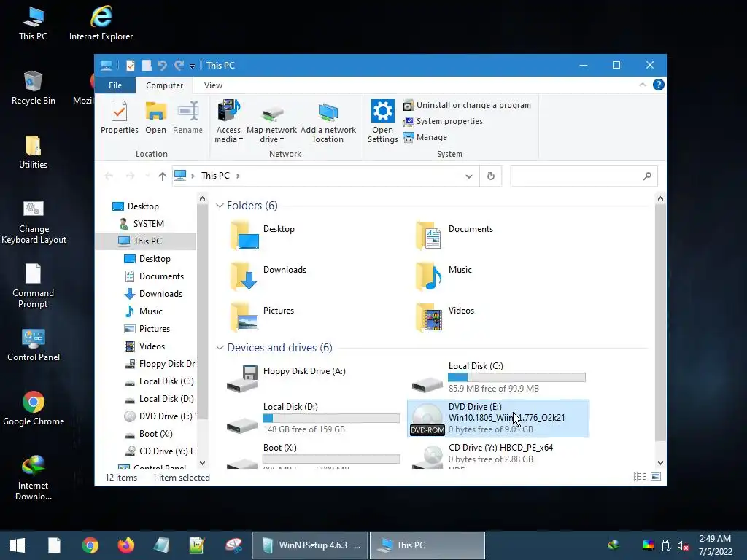
Task: Click quick access Properties checkmark icon
Action: [x=130, y=65]
